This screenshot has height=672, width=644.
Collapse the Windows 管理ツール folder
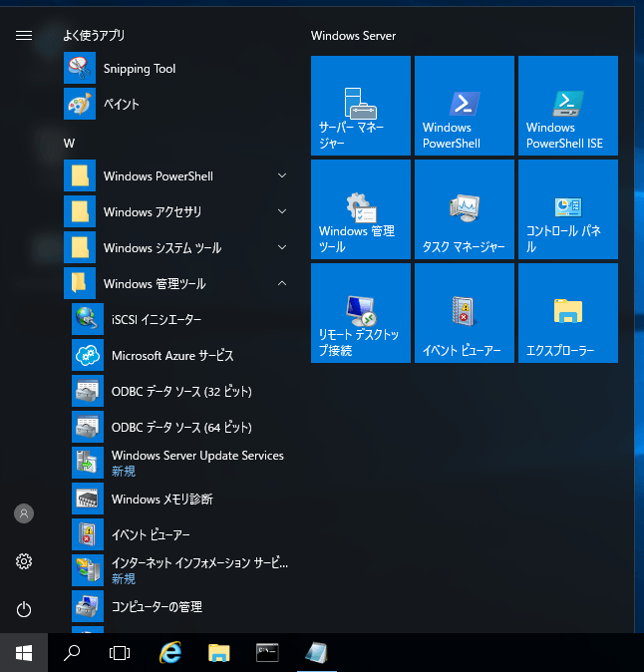[x=175, y=284]
